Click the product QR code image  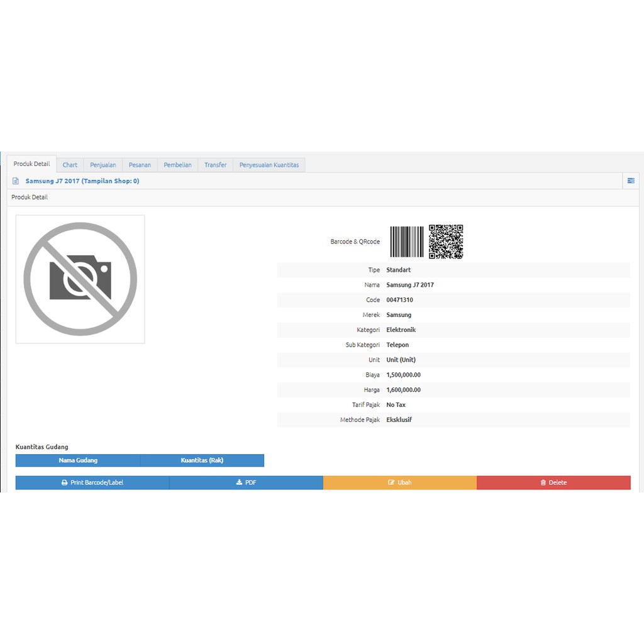[x=446, y=241]
